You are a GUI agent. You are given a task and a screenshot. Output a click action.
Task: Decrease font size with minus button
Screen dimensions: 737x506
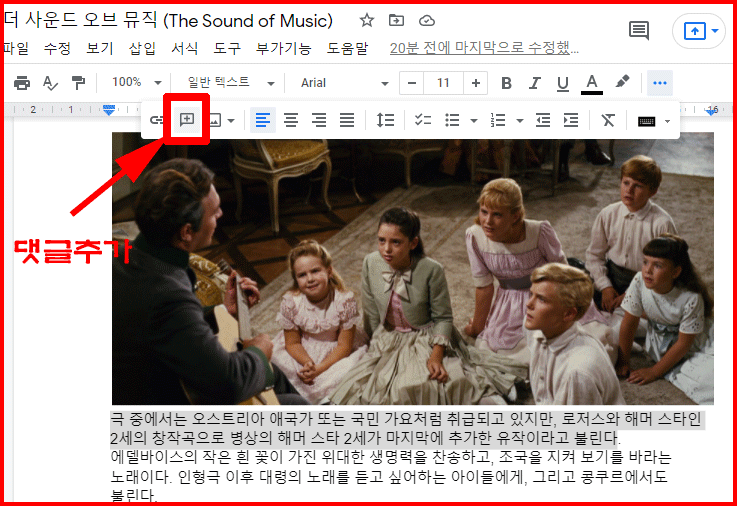point(412,83)
